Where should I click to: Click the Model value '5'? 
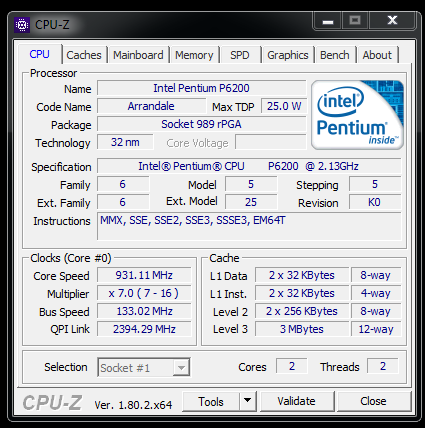pyautogui.click(x=251, y=184)
